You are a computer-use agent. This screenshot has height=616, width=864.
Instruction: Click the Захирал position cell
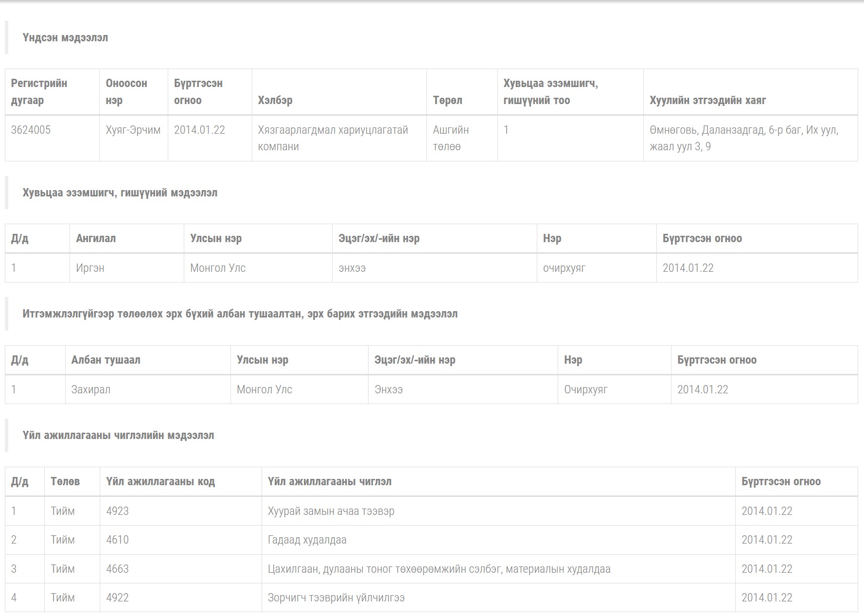click(x=91, y=389)
